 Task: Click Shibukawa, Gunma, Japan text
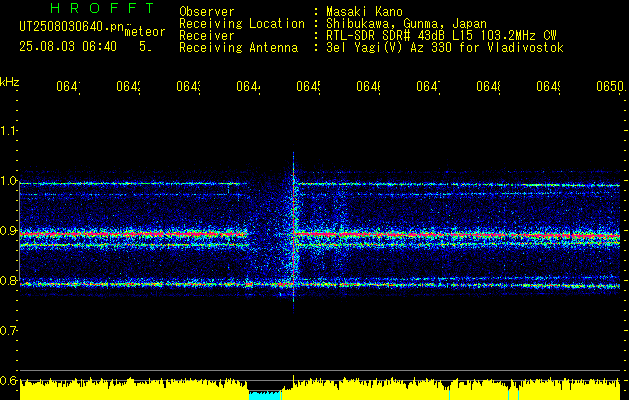[406, 24]
